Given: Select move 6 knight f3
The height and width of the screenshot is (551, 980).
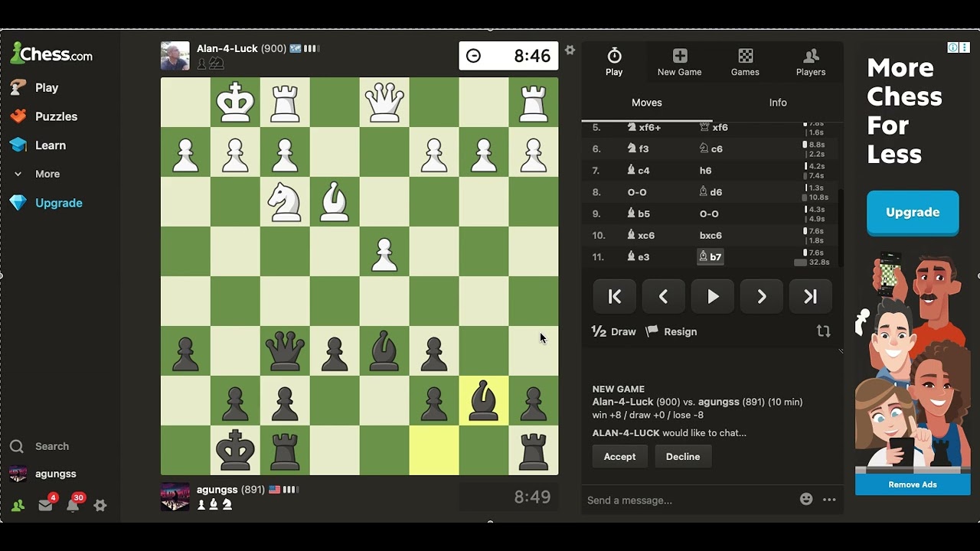Looking at the screenshot, I should [638, 149].
